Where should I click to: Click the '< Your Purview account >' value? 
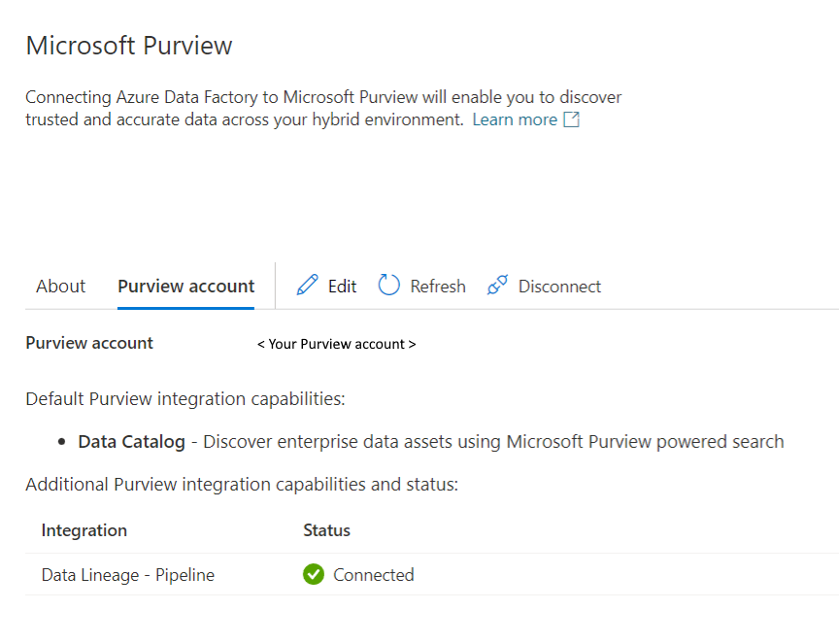pos(337,344)
